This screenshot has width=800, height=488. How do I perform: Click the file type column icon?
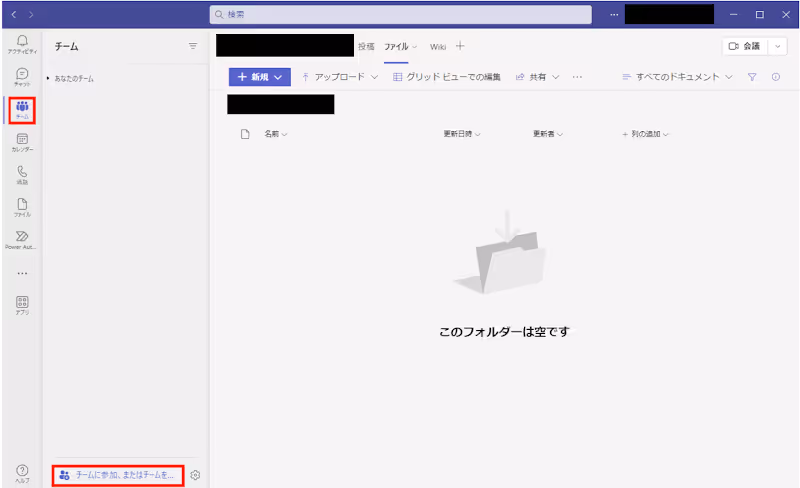pos(245,134)
